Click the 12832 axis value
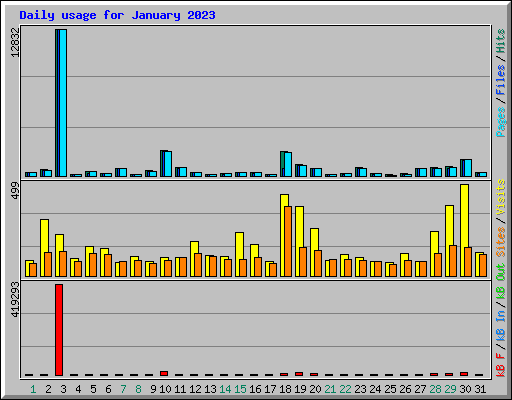This screenshot has width=512, height=400. click(15, 42)
